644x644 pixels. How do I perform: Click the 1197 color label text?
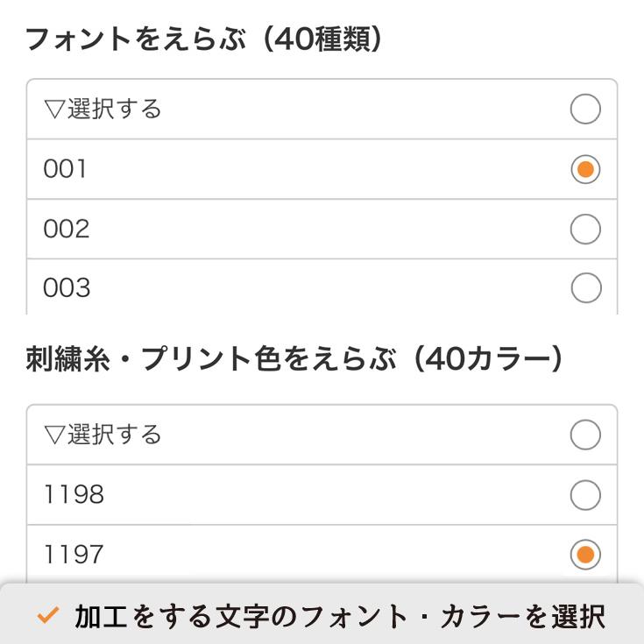pyautogui.click(x=74, y=554)
